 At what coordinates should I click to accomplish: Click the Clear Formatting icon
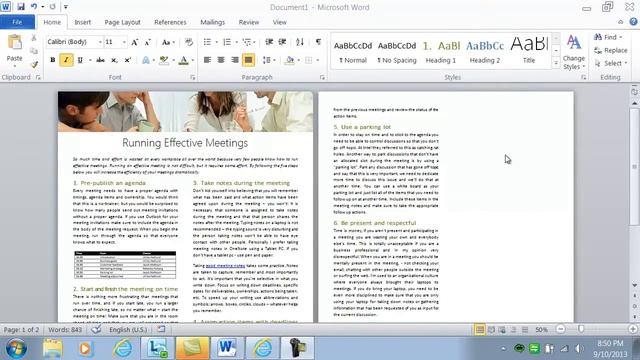pyautogui.click(x=189, y=42)
